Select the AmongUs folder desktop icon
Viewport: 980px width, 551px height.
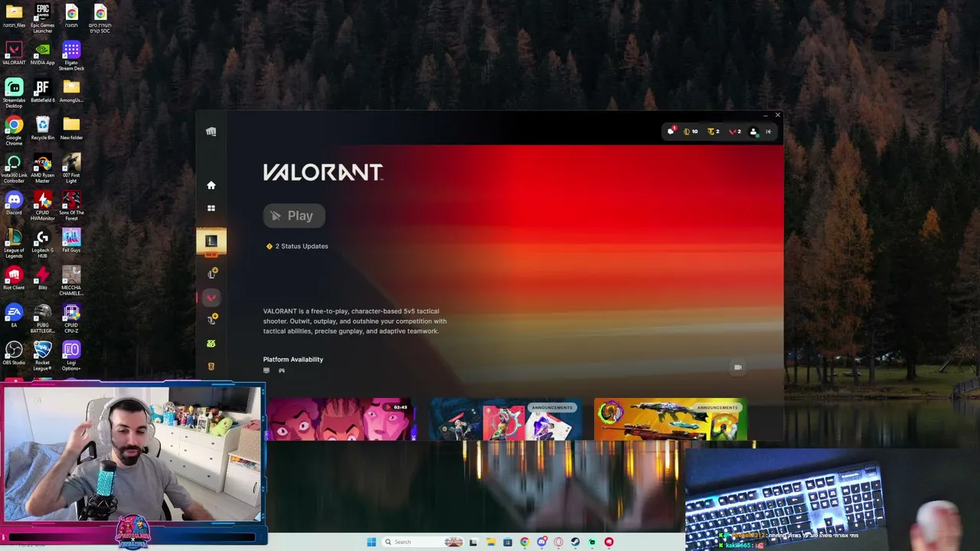click(71, 91)
